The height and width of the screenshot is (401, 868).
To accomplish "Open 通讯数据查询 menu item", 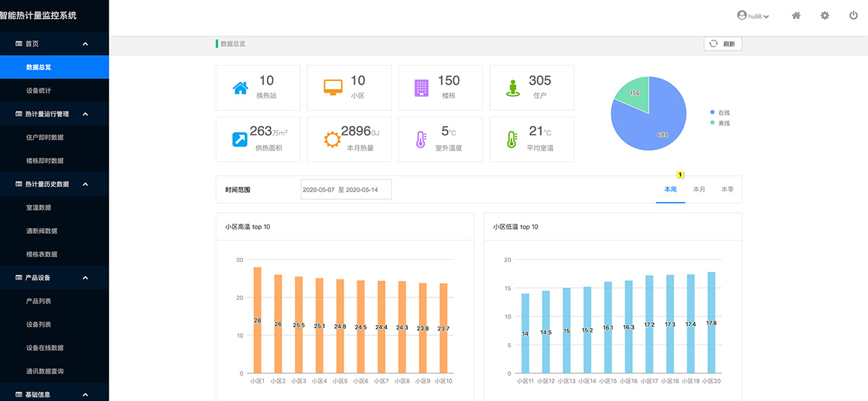I will point(54,371).
